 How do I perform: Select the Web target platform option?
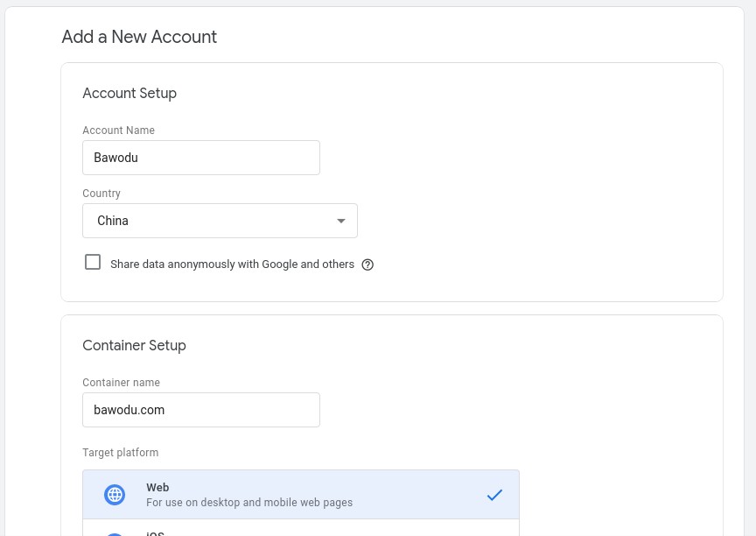(301, 495)
